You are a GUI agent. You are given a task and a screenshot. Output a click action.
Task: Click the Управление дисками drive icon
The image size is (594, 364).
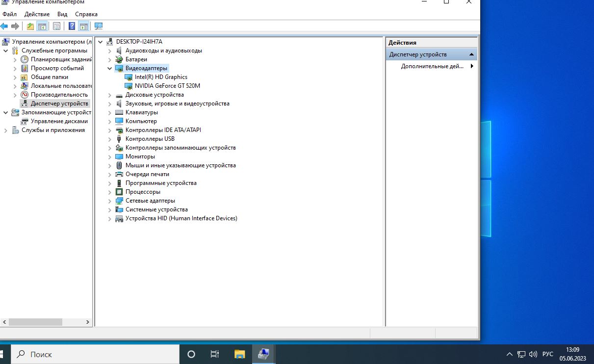(25, 121)
